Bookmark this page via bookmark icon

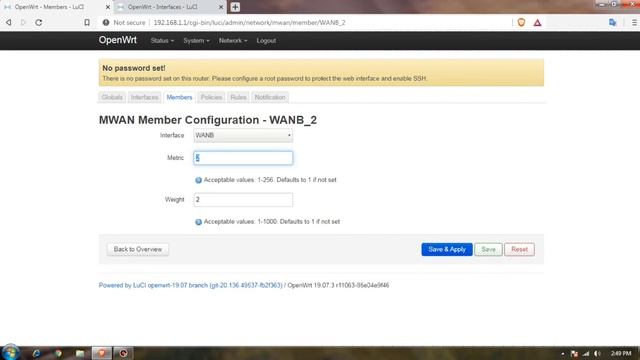coord(87,22)
